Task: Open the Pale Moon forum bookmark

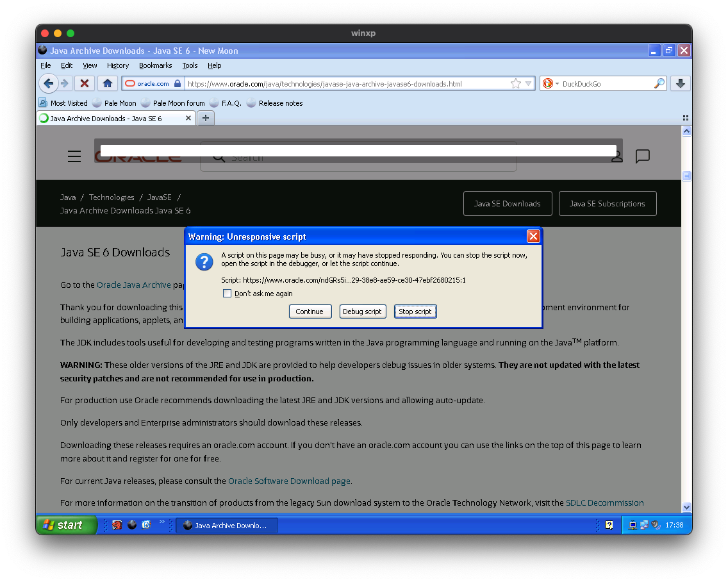Action: click(x=173, y=103)
